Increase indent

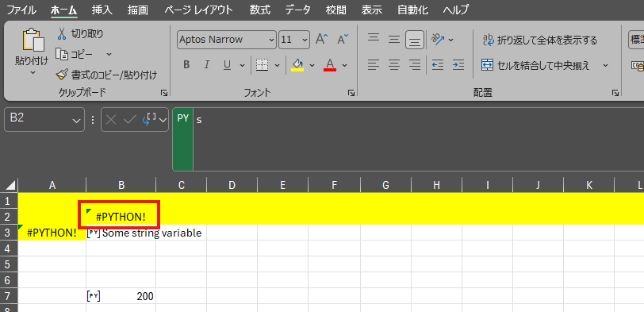(458, 64)
